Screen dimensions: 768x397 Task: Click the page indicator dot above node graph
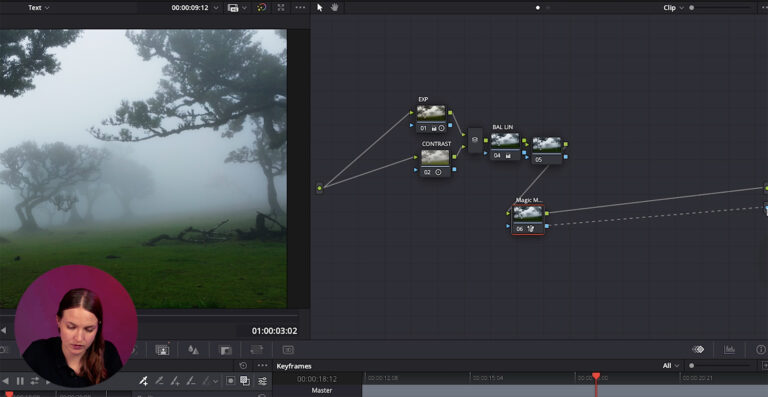[x=538, y=8]
